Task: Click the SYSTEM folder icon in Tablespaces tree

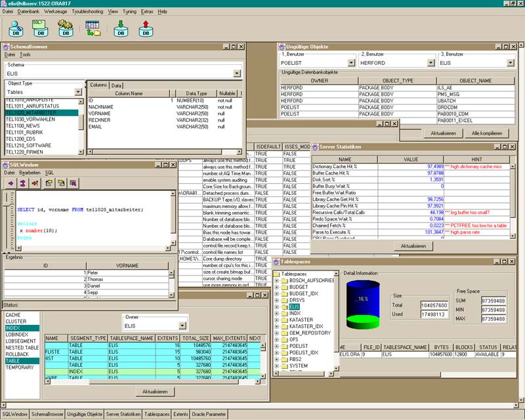Action: pos(285,366)
